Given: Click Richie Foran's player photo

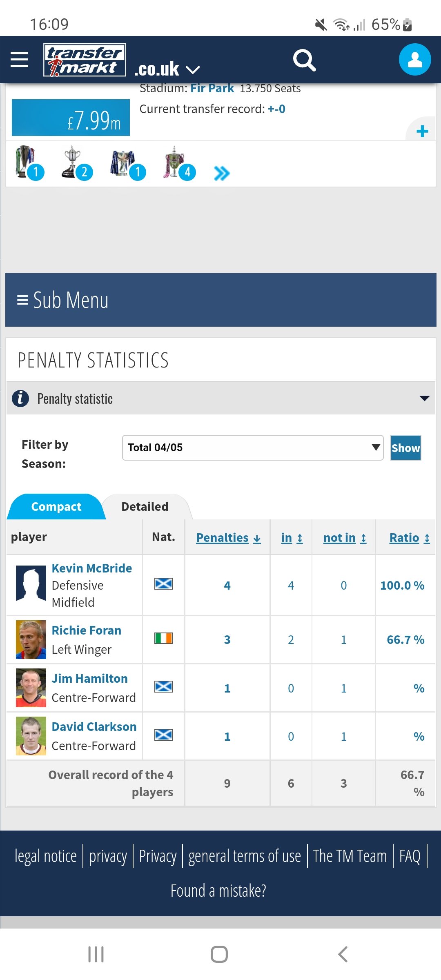Looking at the screenshot, I should point(31,639).
